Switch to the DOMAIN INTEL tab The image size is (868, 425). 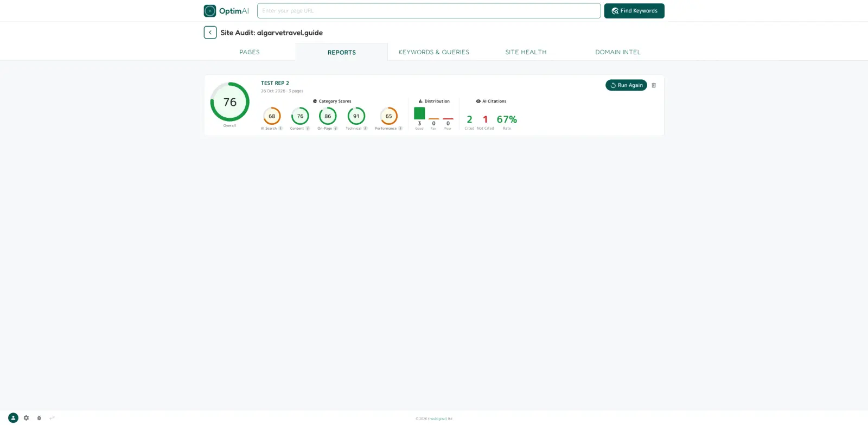pos(618,52)
